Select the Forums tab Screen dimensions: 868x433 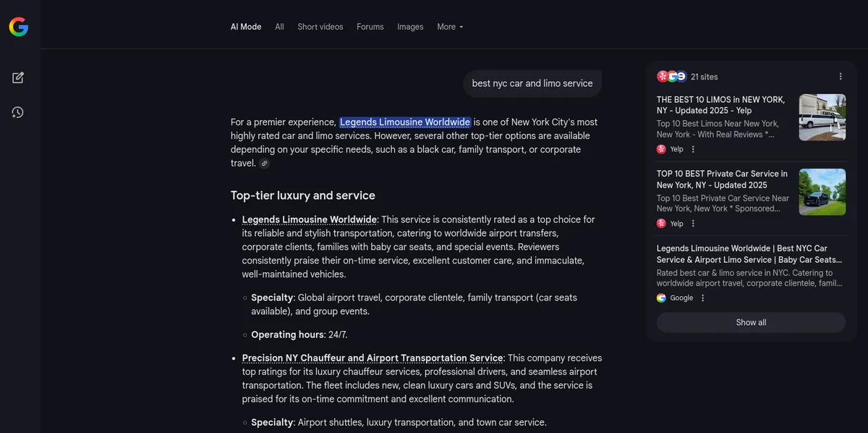[x=370, y=27]
